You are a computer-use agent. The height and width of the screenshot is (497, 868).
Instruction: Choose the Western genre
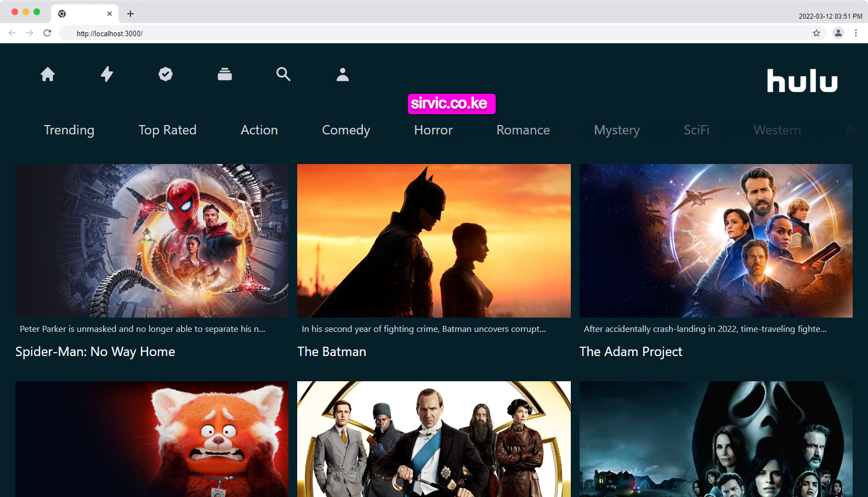point(777,130)
